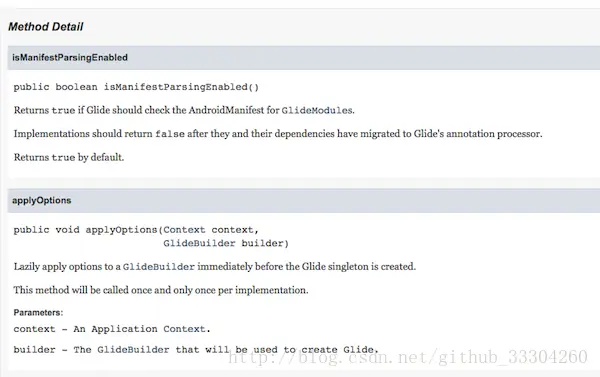Screen dimensions: 600x377
Task: Open the GlideModules code reference
Action: pyautogui.click(x=317, y=111)
